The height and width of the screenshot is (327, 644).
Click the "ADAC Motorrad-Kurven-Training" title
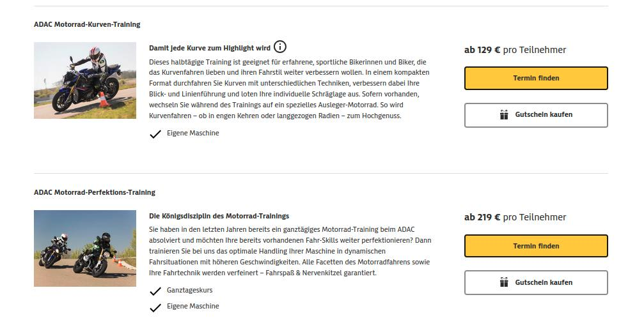(x=87, y=24)
